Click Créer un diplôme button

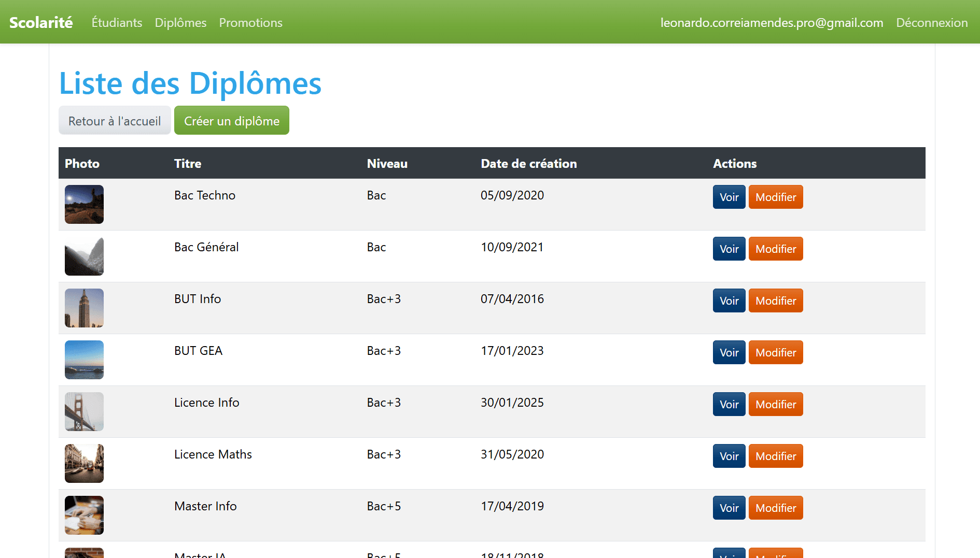[231, 120]
